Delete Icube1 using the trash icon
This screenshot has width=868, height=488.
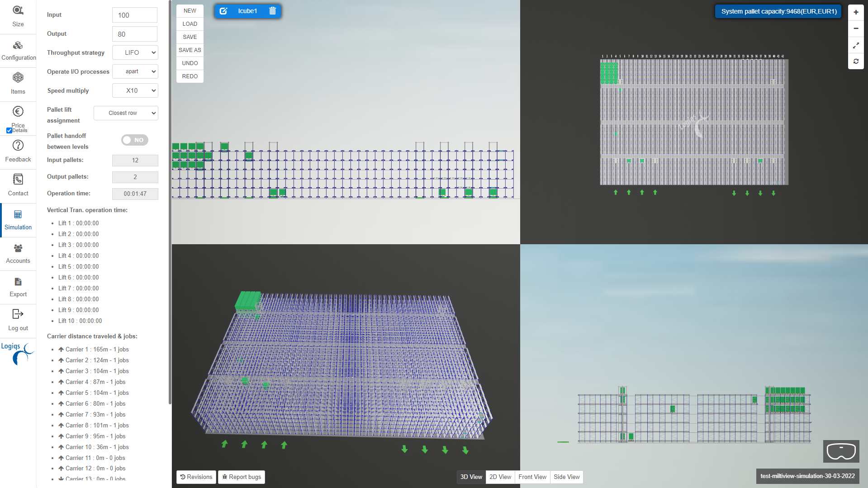click(272, 11)
